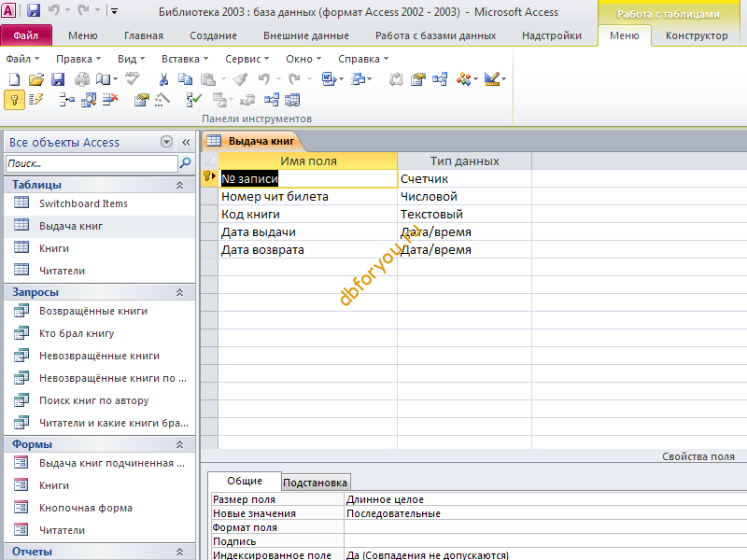747x560 pixels.
Task: Switch to the Внешние данные tab
Action: (x=306, y=35)
